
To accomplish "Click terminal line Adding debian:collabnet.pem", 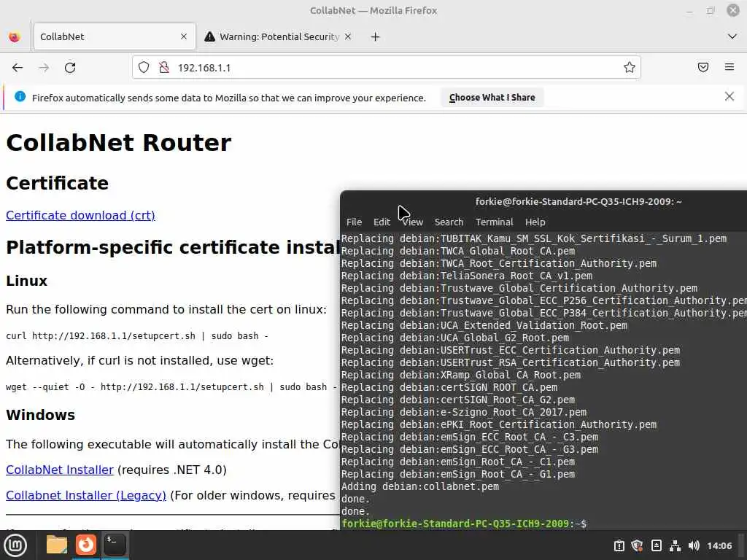I will [x=420, y=486].
